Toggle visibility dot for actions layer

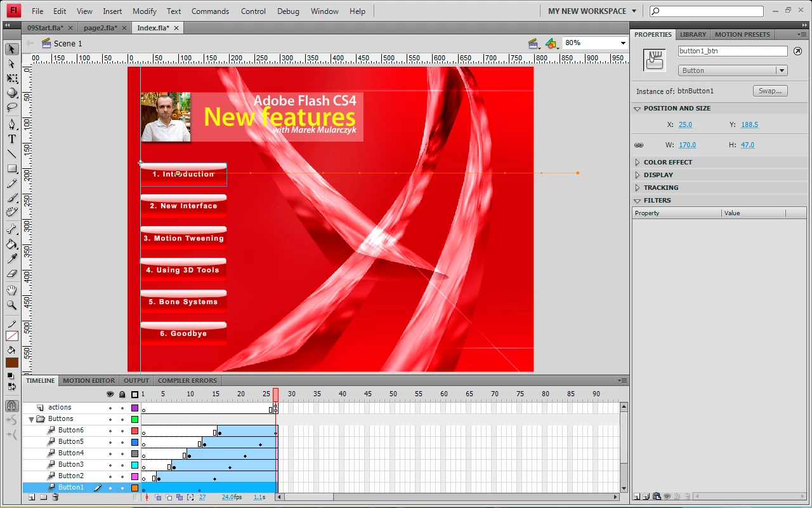pos(110,408)
